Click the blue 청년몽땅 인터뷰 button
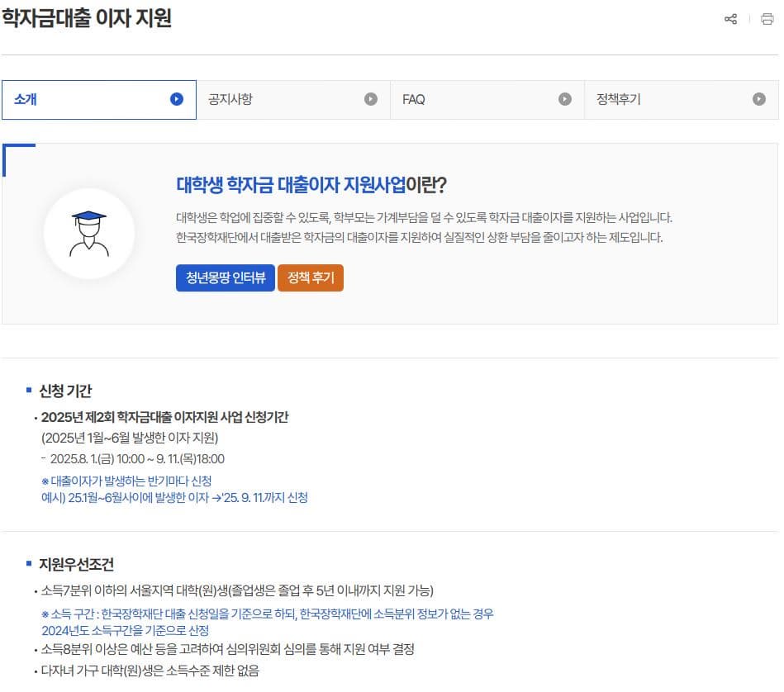The image size is (784, 692). tap(225, 278)
